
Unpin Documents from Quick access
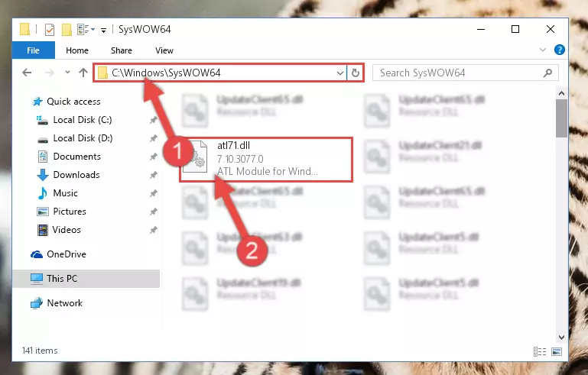point(154,157)
